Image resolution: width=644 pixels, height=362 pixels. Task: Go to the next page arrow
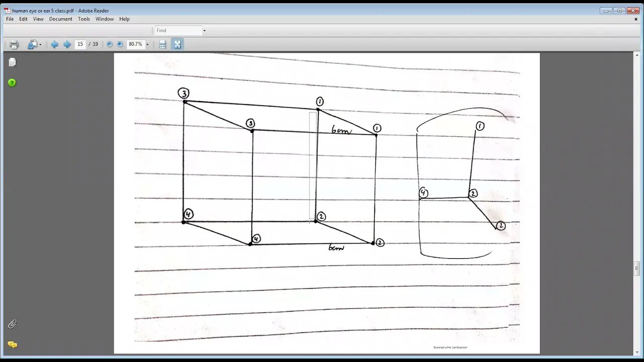point(67,44)
